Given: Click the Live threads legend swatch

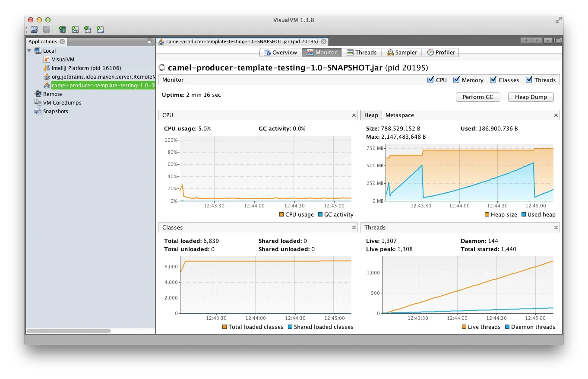Looking at the screenshot, I should click(x=464, y=327).
